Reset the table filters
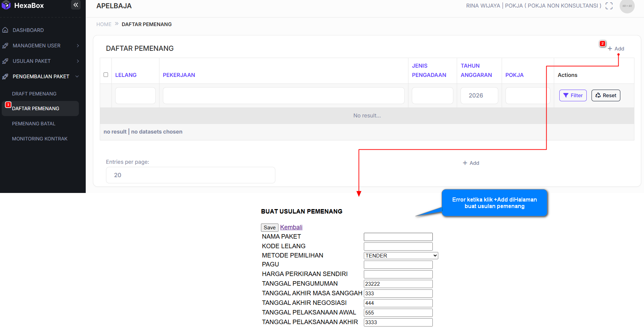The width and height of the screenshot is (644, 332). pos(606,95)
